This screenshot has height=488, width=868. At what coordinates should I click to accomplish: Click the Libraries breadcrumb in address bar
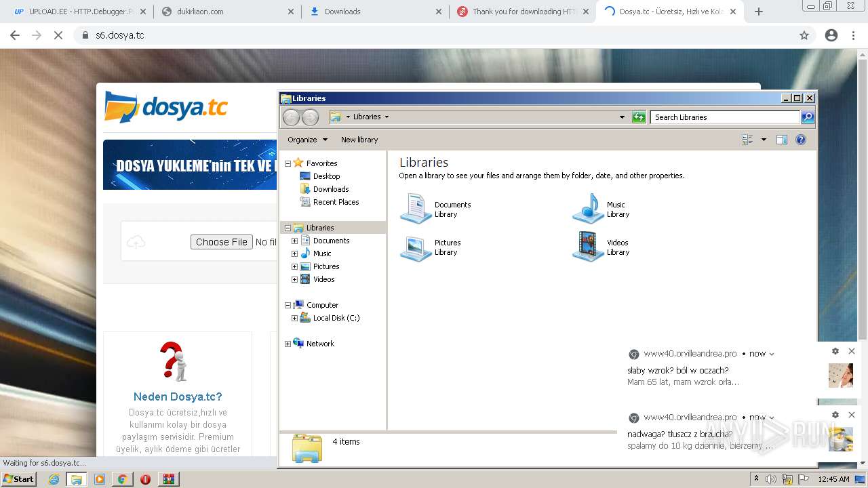tap(367, 117)
